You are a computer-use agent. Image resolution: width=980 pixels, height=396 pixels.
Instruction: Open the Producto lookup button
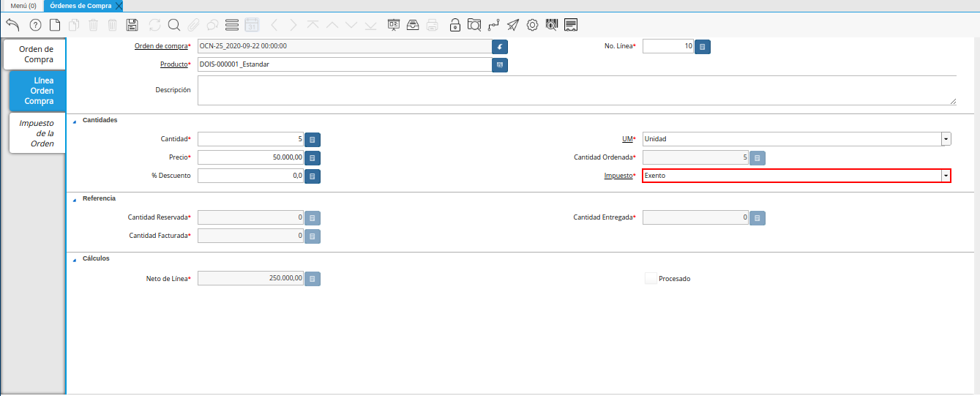[500, 64]
